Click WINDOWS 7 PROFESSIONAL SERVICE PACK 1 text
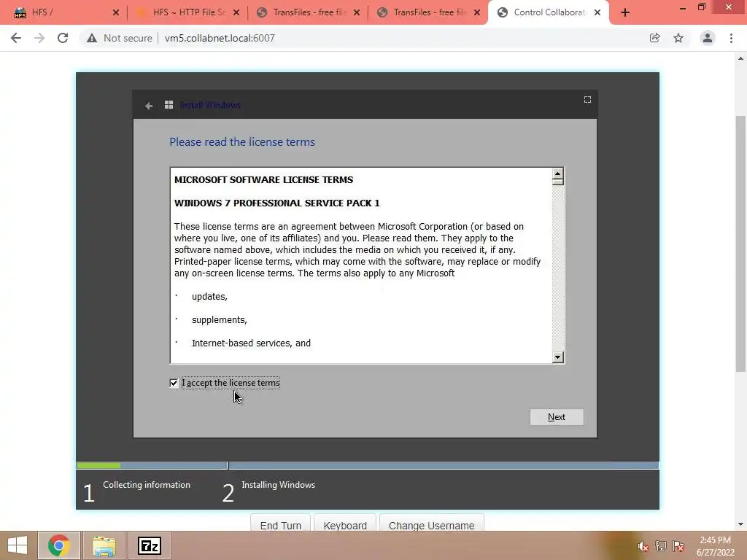Image resolution: width=747 pixels, height=560 pixels. (x=276, y=203)
